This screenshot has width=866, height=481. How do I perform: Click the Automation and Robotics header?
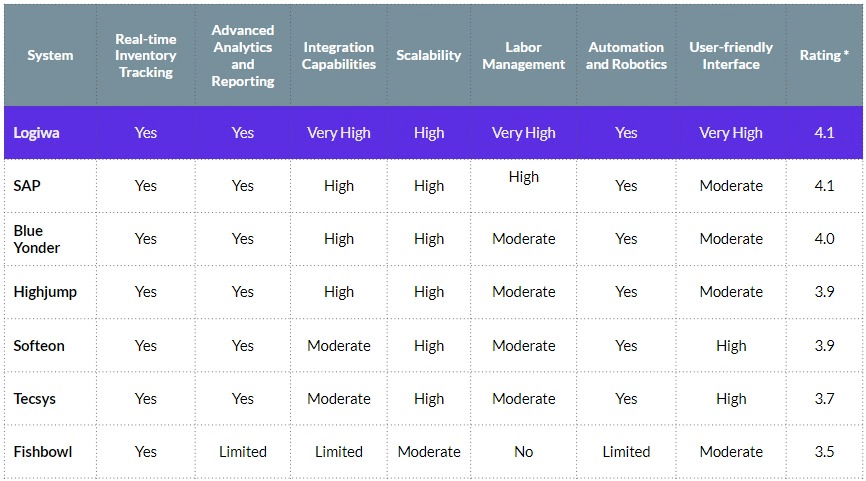pyautogui.click(x=626, y=55)
